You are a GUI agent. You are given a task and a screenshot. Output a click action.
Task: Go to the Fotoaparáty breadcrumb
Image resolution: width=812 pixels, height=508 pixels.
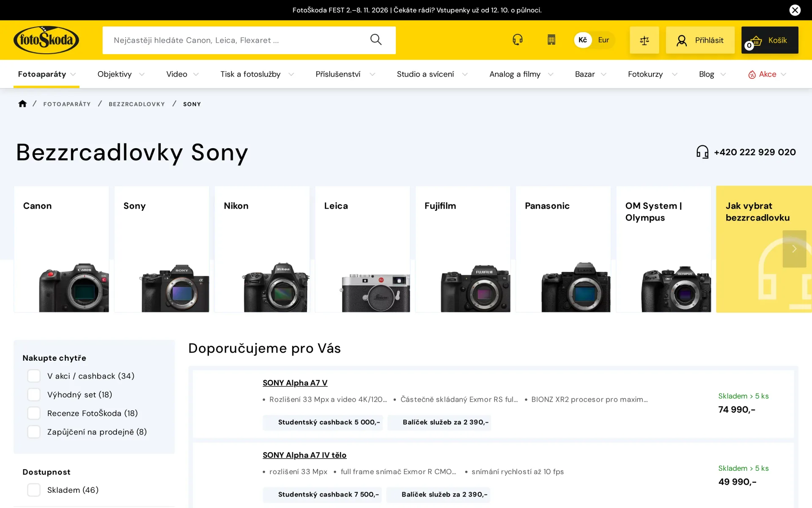click(x=67, y=104)
